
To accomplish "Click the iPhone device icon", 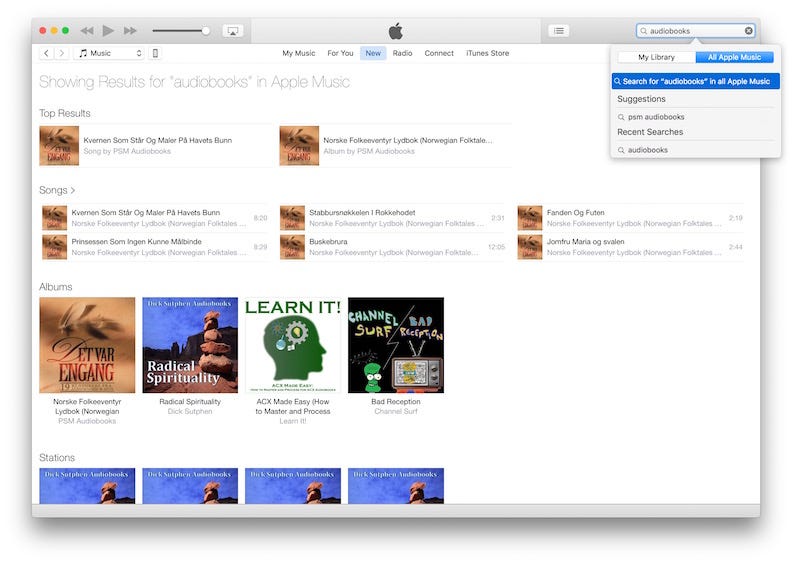I will [156, 53].
